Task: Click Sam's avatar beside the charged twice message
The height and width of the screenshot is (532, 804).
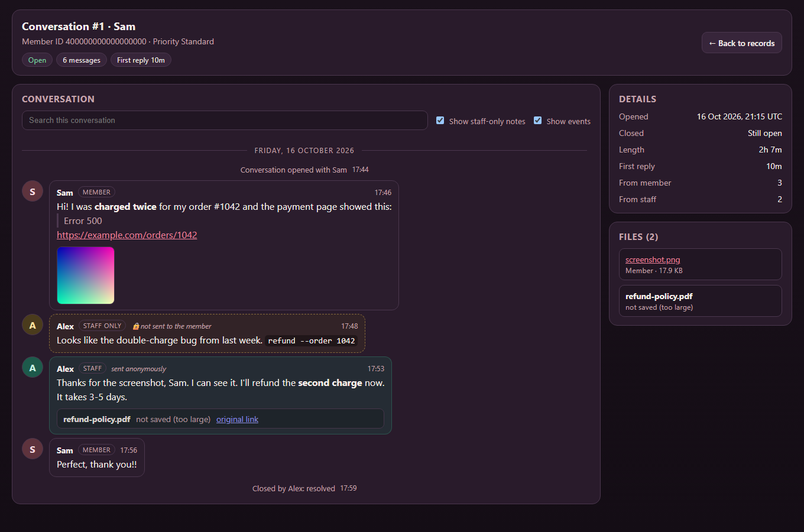Action: point(33,191)
